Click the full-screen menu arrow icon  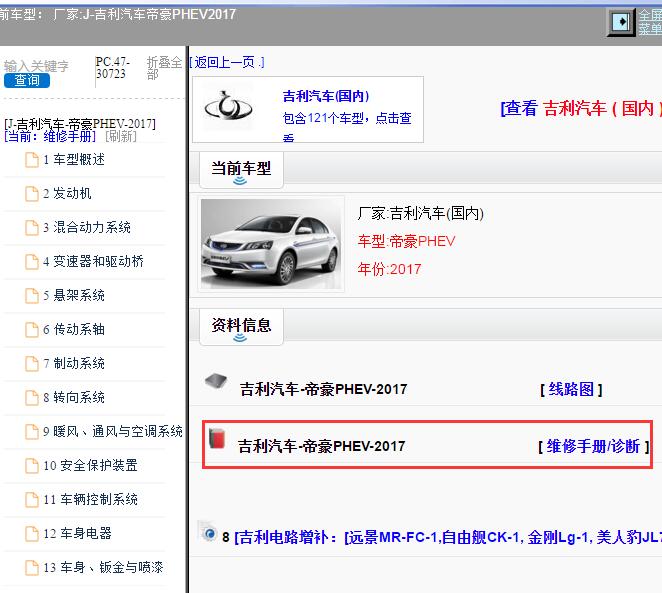coord(621,22)
